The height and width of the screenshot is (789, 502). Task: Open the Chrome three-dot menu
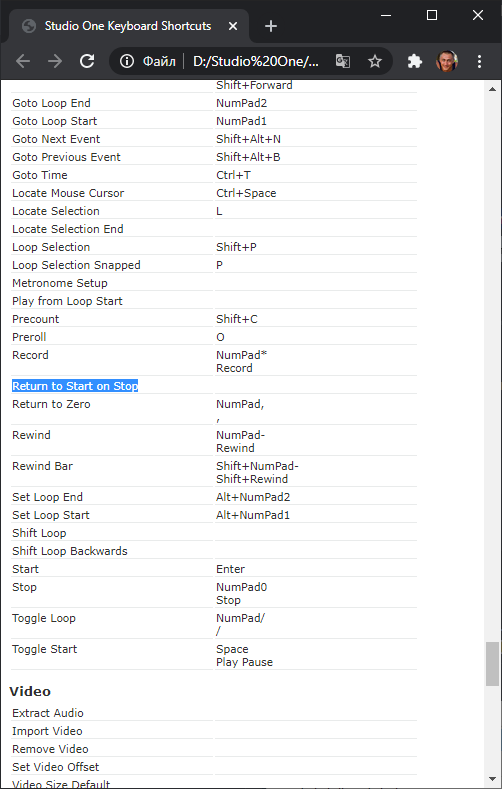pyautogui.click(x=479, y=61)
